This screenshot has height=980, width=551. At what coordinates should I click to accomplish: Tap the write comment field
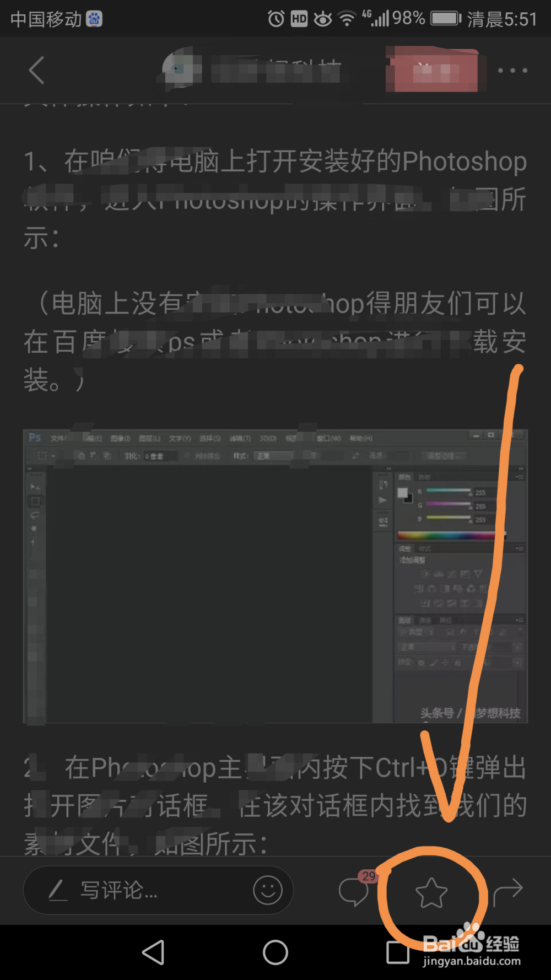pos(158,890)
